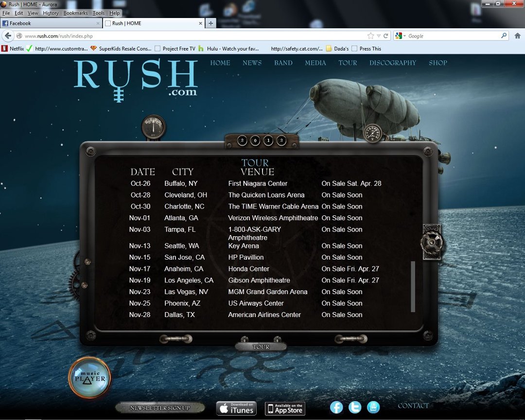This screenshot has height=420, width=525.
Task: Click Download on iTunes badge
Action: [x=236, y=408]
